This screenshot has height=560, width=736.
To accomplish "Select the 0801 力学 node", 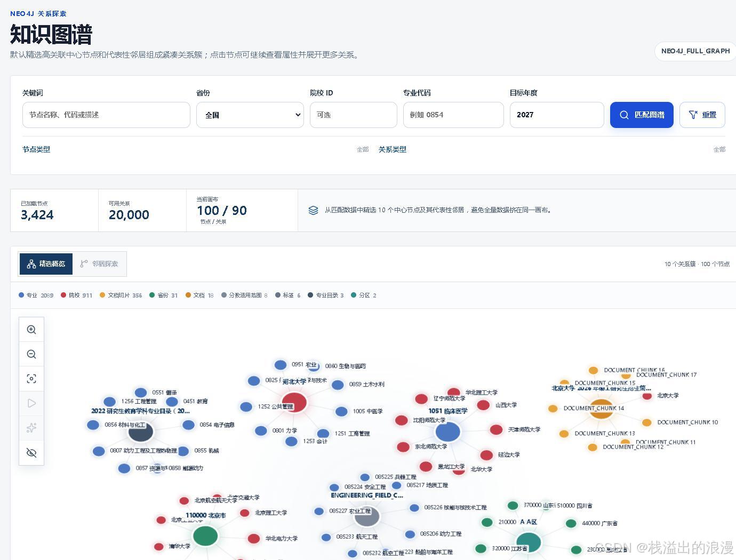I will point(261,430).
